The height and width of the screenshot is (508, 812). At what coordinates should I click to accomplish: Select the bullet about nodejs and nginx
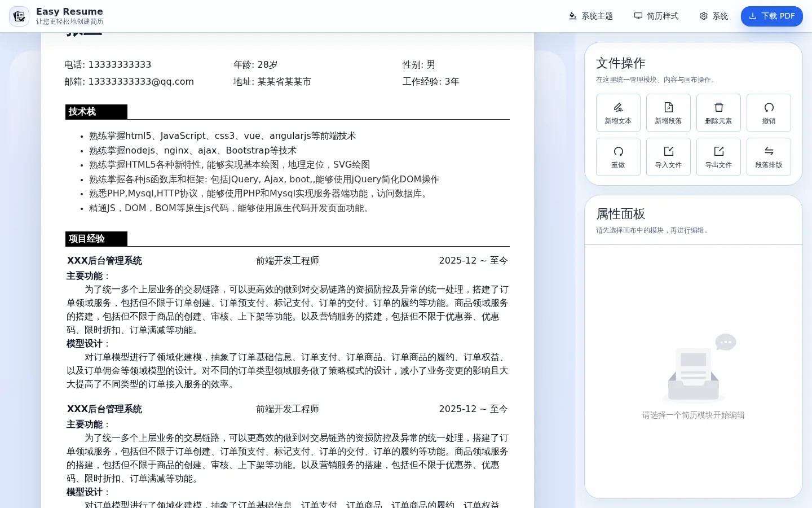[x=193, y=151]
